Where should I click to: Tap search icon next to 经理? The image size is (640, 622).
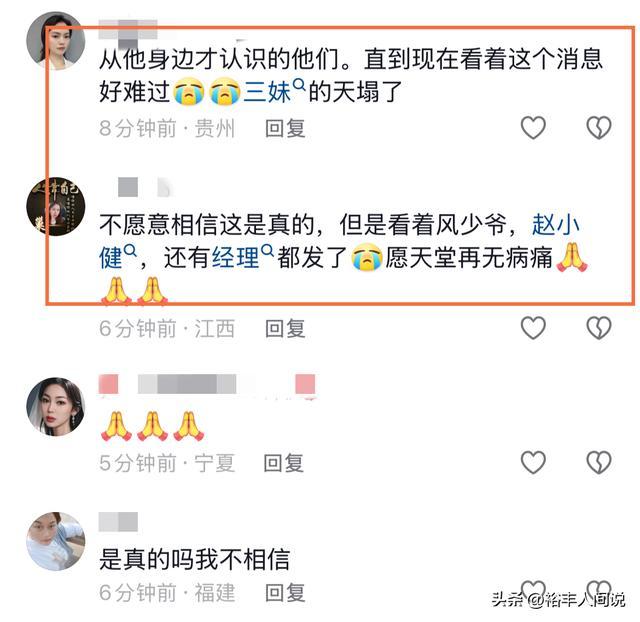(x=267, y=251)
